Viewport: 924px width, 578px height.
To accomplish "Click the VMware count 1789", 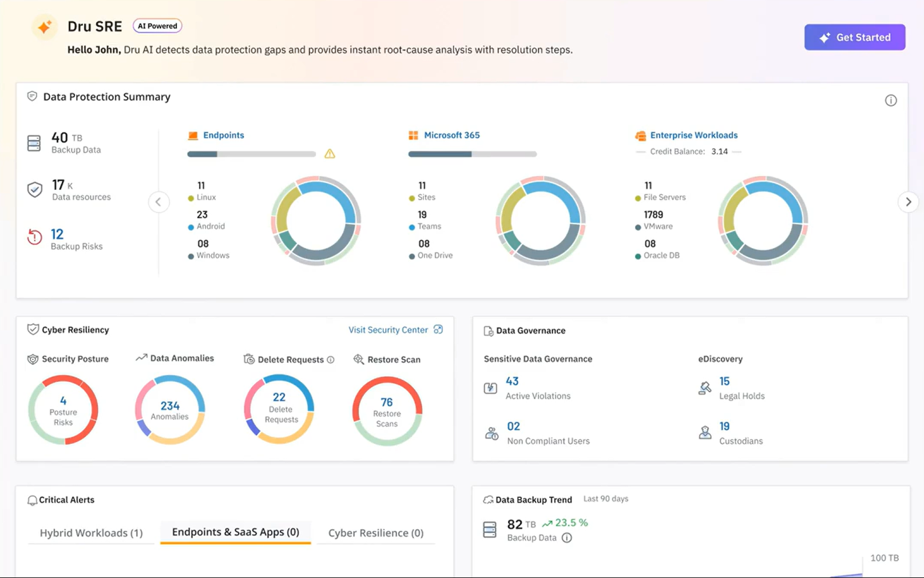I will (653, 214).
